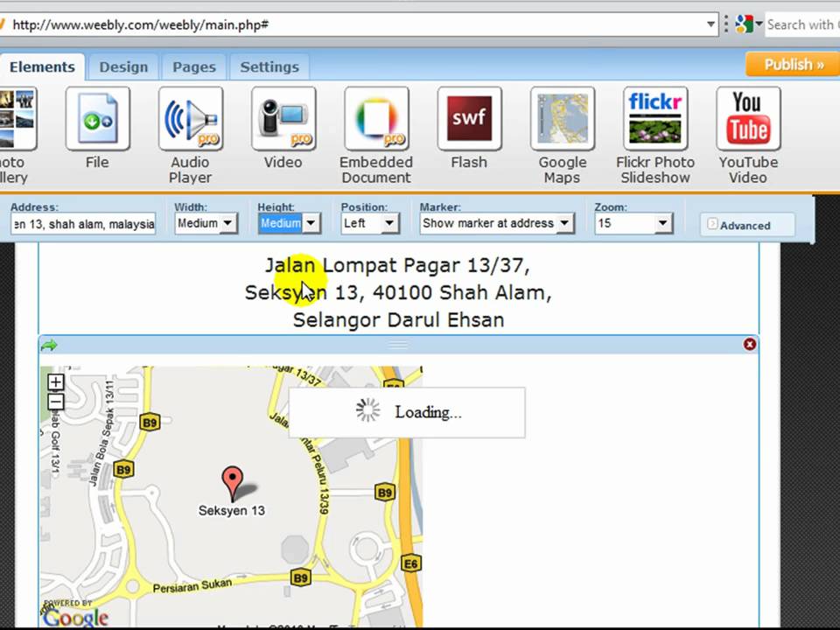Click the Selangor Darul Ehsan text line

[399, 320]
